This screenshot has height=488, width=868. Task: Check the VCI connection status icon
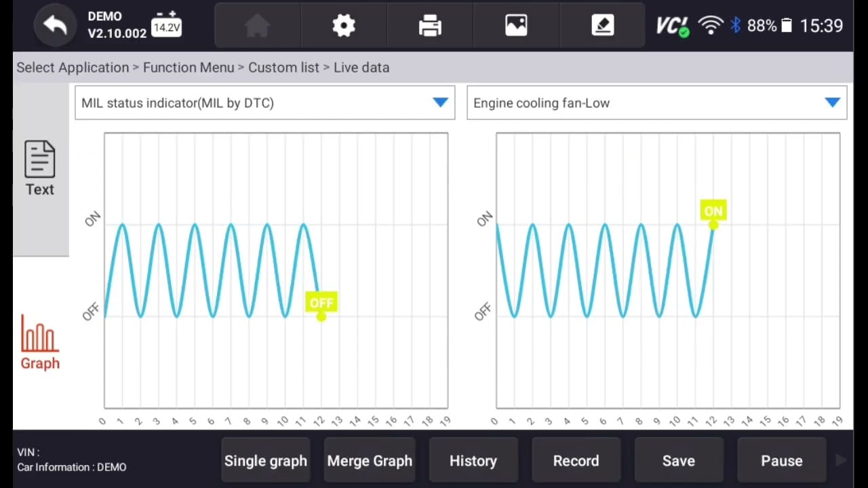(672, 26)
